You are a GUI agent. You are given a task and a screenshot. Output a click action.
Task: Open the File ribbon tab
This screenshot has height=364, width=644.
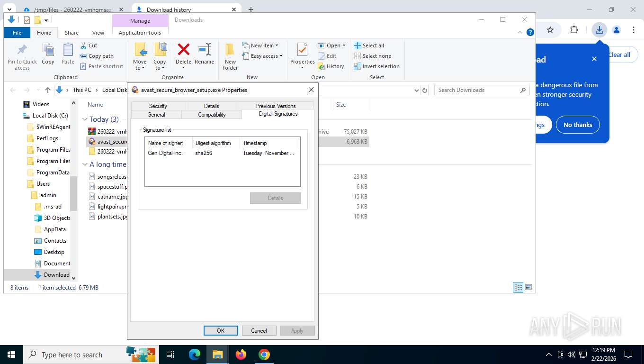[17, 33]
